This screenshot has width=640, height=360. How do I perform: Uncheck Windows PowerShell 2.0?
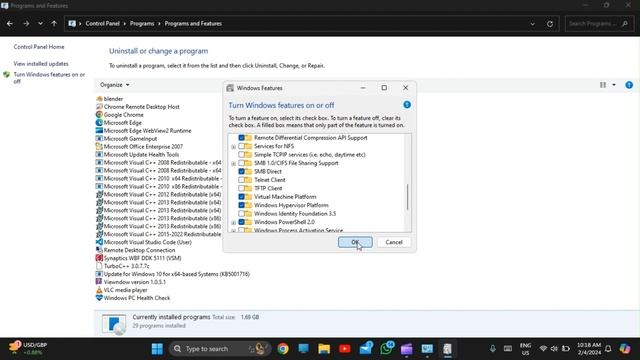click(242, 222)
